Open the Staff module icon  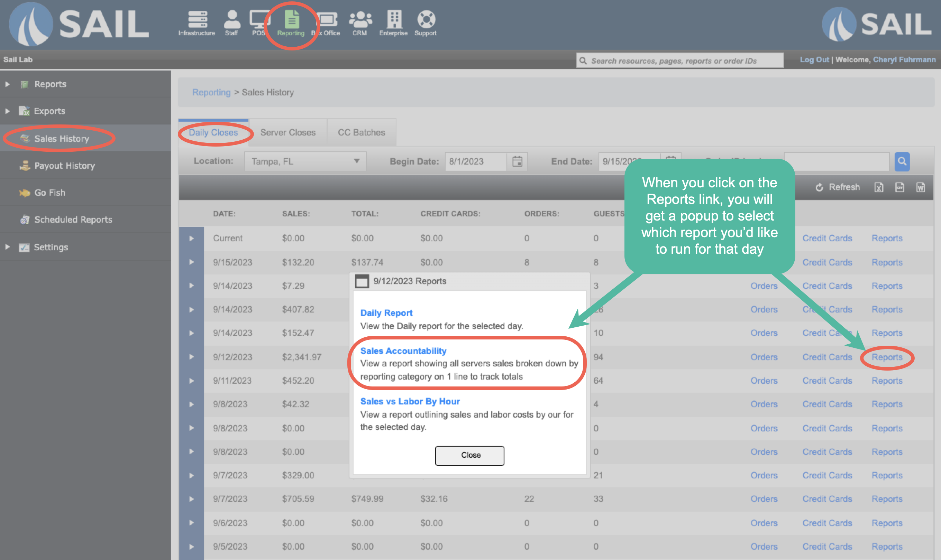(231, 20)
